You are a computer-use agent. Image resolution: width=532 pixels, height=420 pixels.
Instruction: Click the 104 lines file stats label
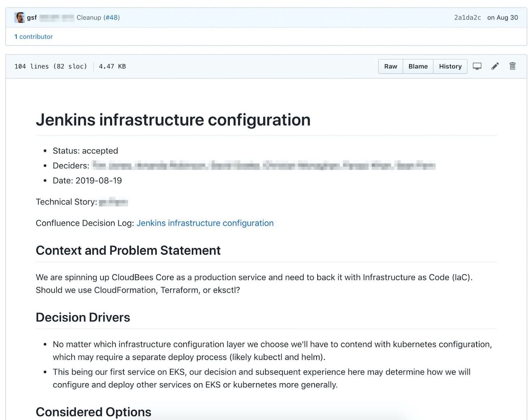pos(51,66)
